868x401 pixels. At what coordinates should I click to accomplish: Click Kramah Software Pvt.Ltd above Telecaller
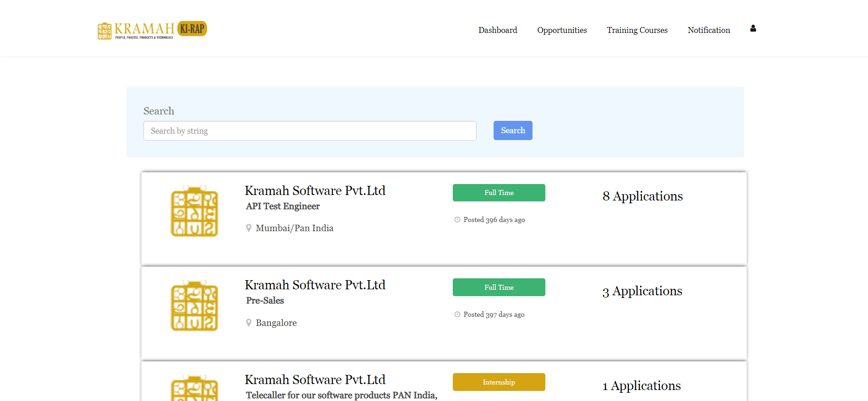tap(315, 379)
